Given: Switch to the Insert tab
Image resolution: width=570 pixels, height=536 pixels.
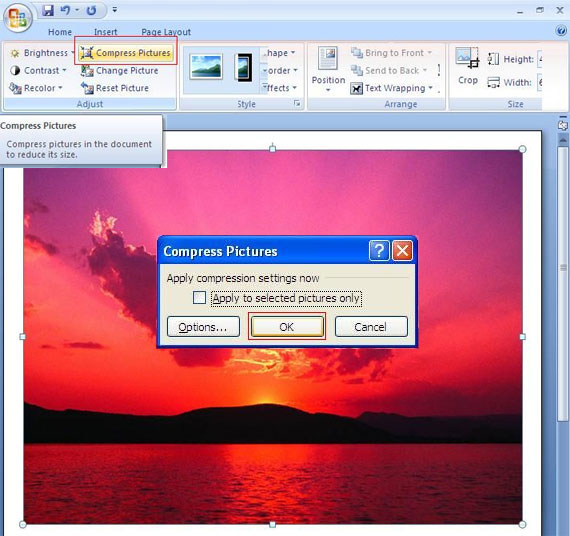Looking at the screenshot, I should click(x=105, y=32).
